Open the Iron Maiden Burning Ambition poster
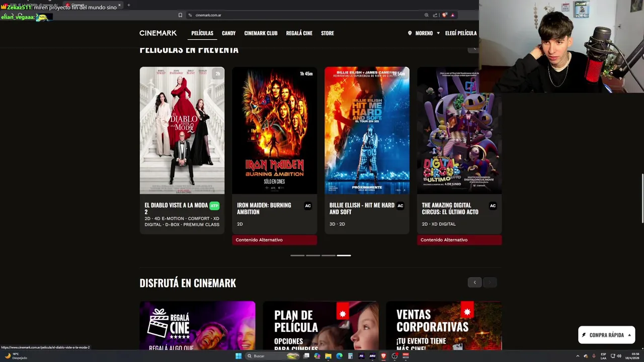 click(275, 130)
